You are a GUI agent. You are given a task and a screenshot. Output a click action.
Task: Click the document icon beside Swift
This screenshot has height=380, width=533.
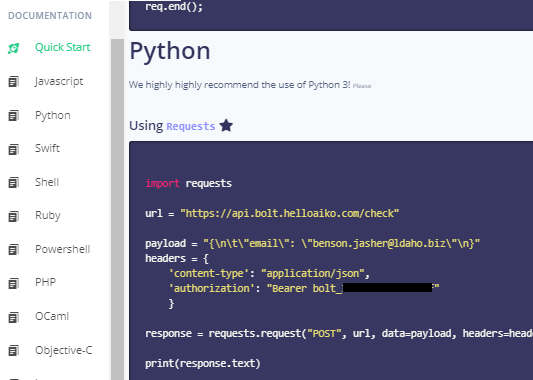click(x=14, y=149)
